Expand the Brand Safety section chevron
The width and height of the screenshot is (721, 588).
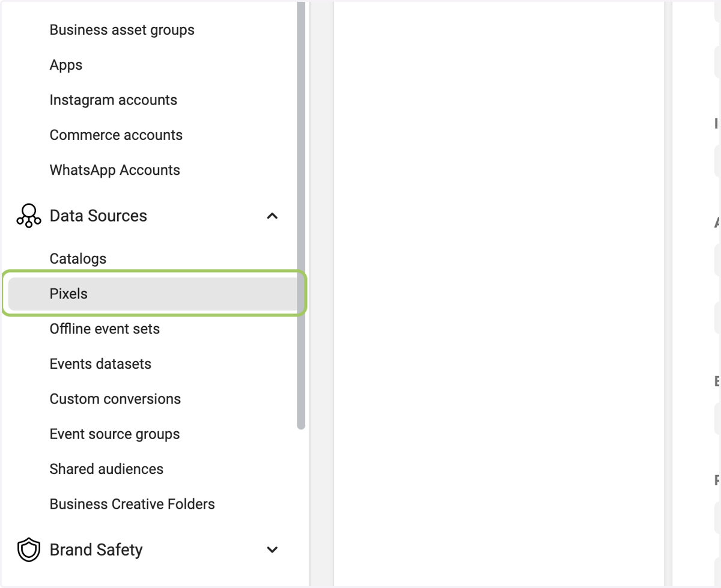[x=272, y=550]
